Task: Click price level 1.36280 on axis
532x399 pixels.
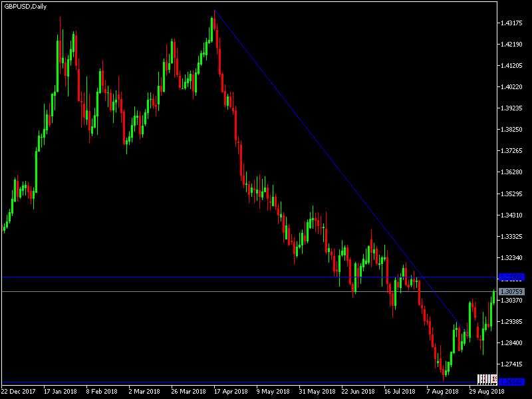Action: [511, 172]
